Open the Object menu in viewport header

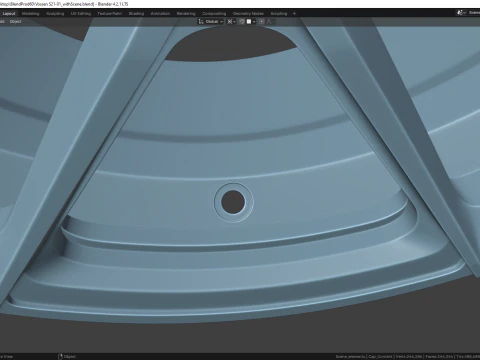click(x=15, y=22)
